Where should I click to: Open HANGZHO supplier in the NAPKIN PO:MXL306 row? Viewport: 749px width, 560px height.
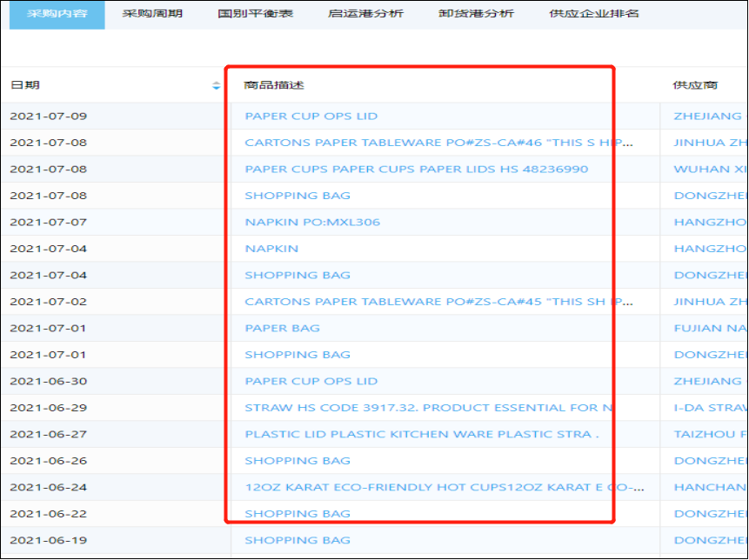711,223
